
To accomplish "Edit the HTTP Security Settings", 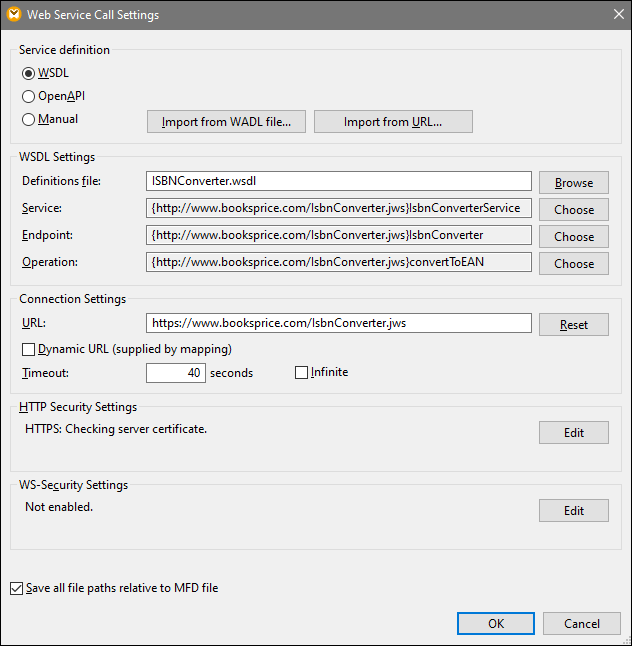I will [573, 432].
